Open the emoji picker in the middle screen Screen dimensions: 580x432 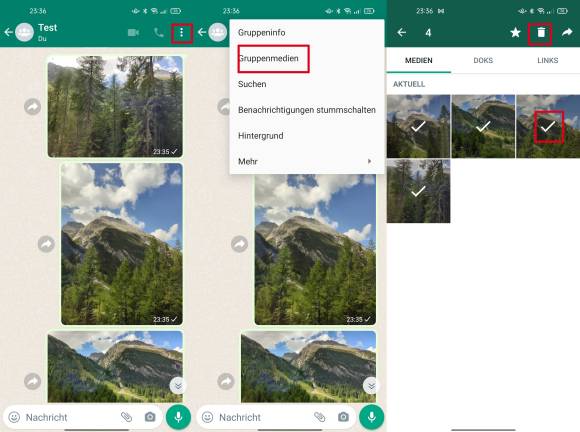208,417
